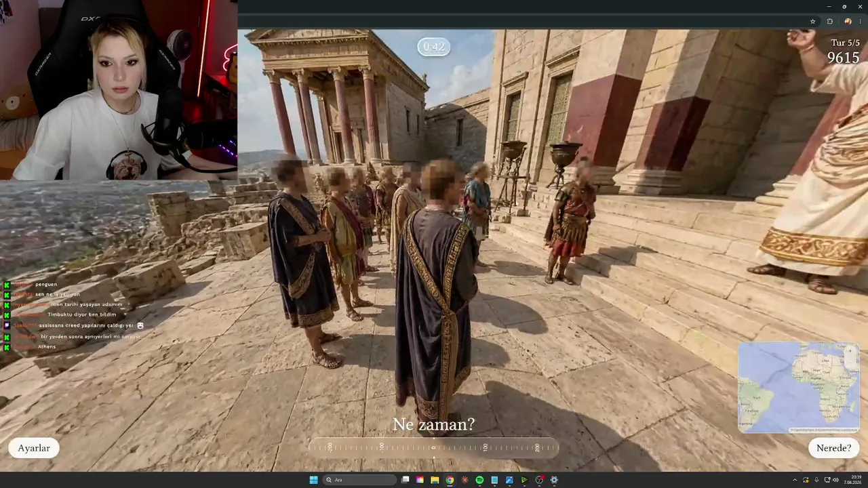
Task: Open Task View on the taskbar
Action: [x=406, y=480]
